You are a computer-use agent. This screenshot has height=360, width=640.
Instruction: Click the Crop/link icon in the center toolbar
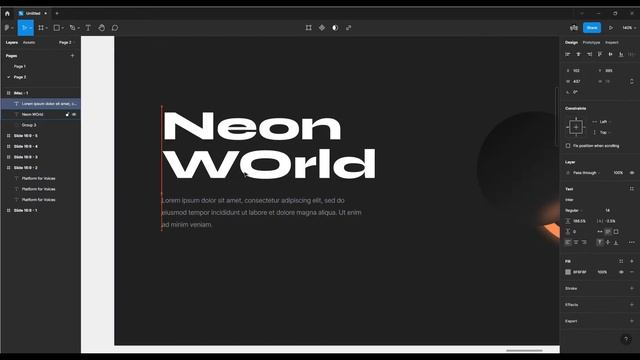click(349, 28)
